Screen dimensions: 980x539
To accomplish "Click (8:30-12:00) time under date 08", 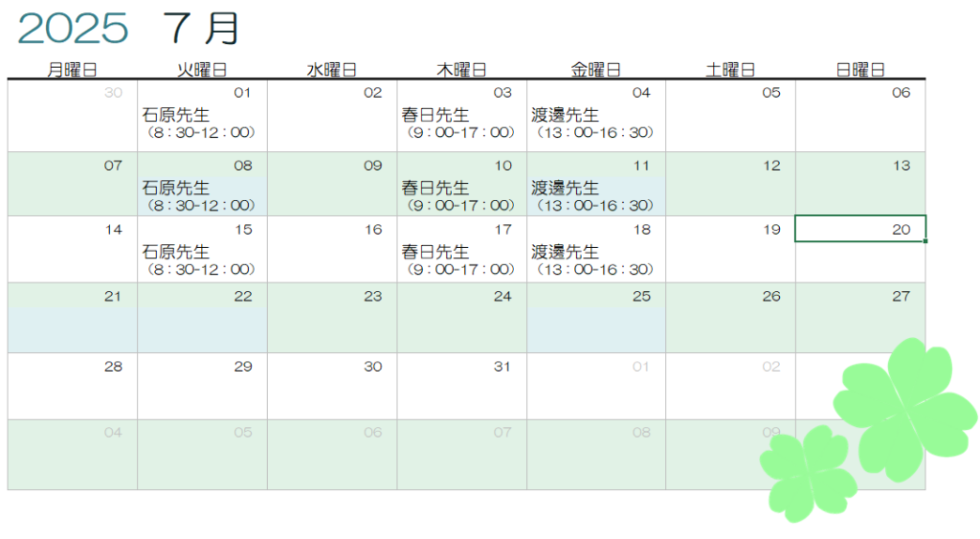I will [201, 205].
